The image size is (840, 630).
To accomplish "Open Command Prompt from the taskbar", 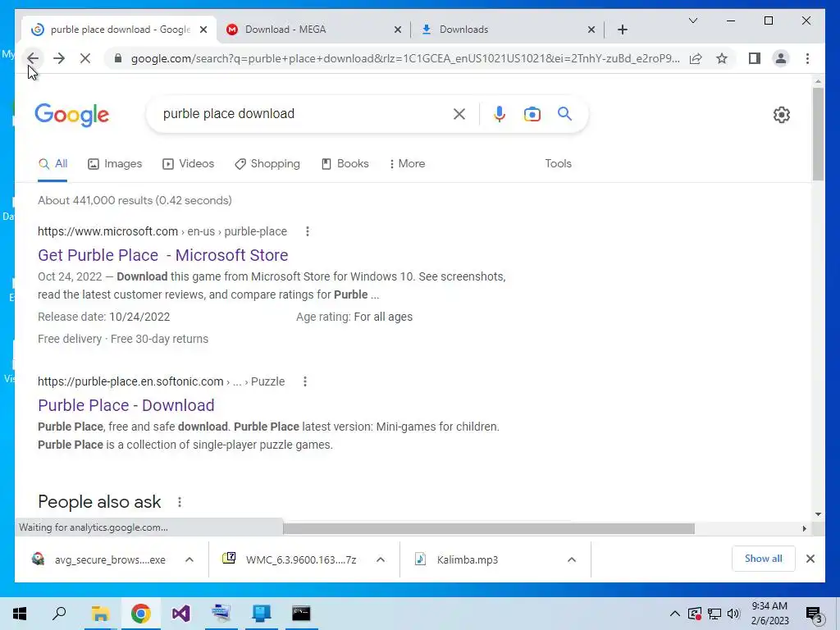I will point(301,614).
